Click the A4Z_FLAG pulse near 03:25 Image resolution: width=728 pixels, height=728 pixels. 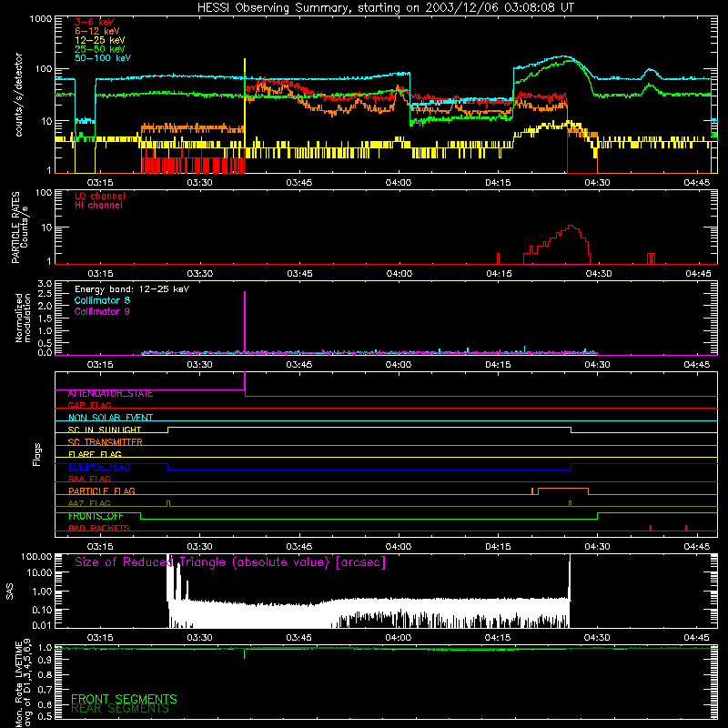coord(168,503)
